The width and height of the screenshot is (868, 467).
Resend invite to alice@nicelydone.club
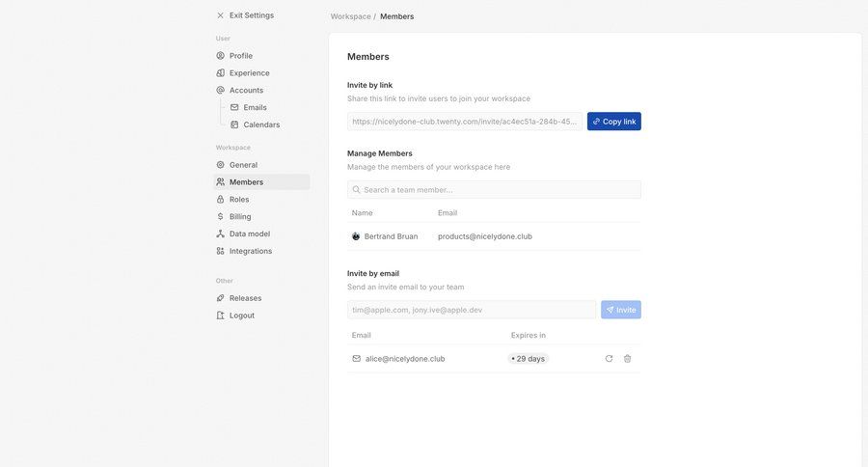(609, 358)
